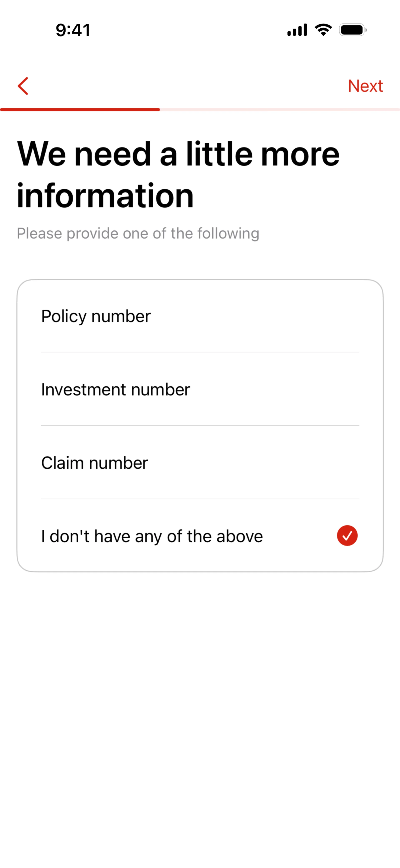
Task: Tap the battery indicator icon
Action: pyautogui.click(x=352, y=30)
